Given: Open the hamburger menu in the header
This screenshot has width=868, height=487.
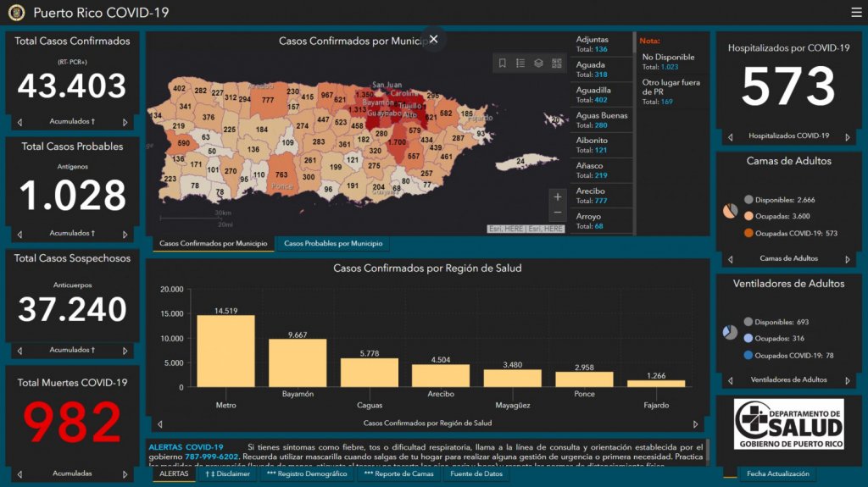Looking at the screenshot, I should [x=855, y=13].
